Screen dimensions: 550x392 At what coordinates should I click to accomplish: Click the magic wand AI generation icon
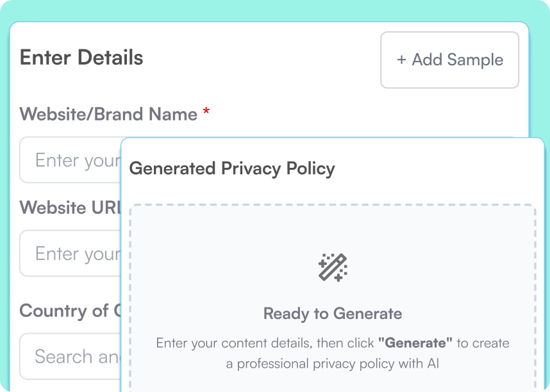(333, 267)
